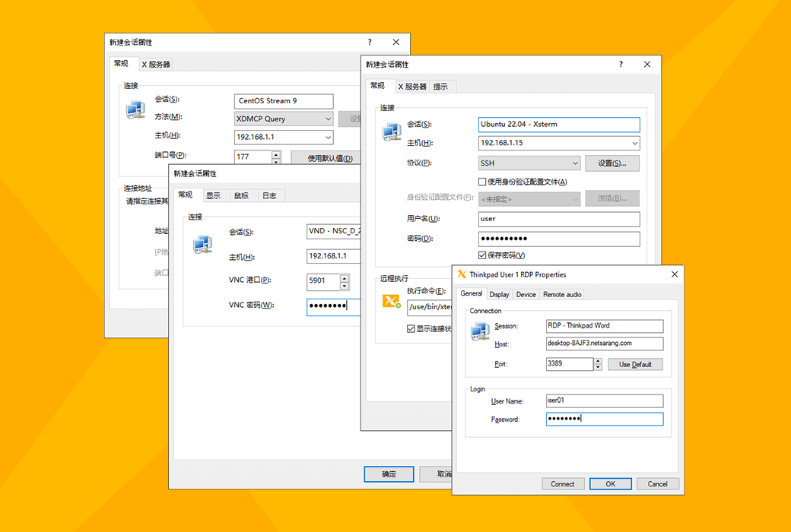Switch to X 服务器 tab in CentOS dialog

(x=156, y=64)
